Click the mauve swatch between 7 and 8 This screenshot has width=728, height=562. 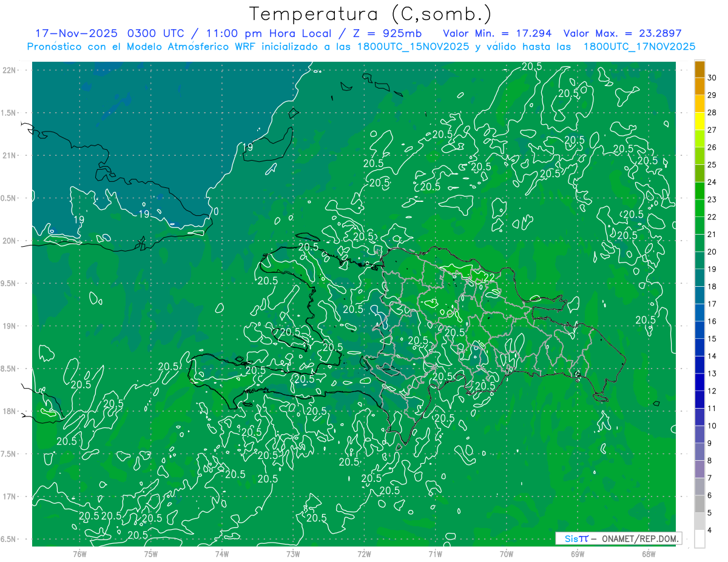699,469
